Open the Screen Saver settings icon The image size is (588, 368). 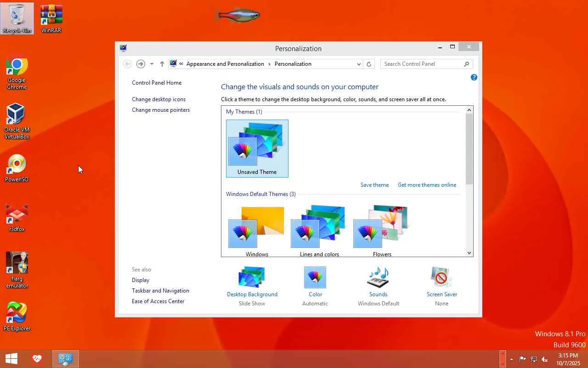point(441,277)
